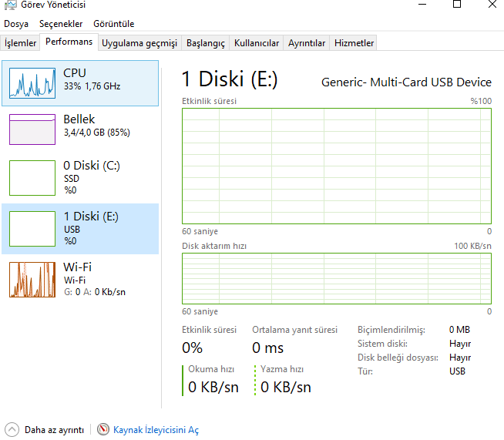Open the Seçenekler menu
504x440 pixels.
60,24
